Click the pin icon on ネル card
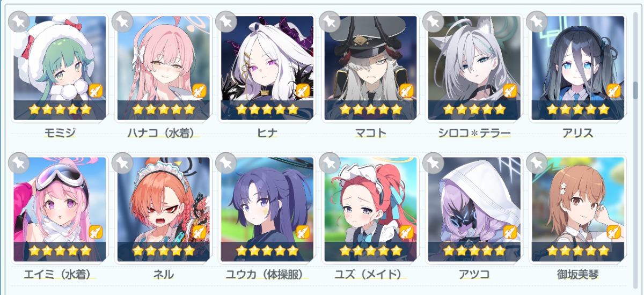The width and height of the screenshot is (644, 295). pos(122,163)
